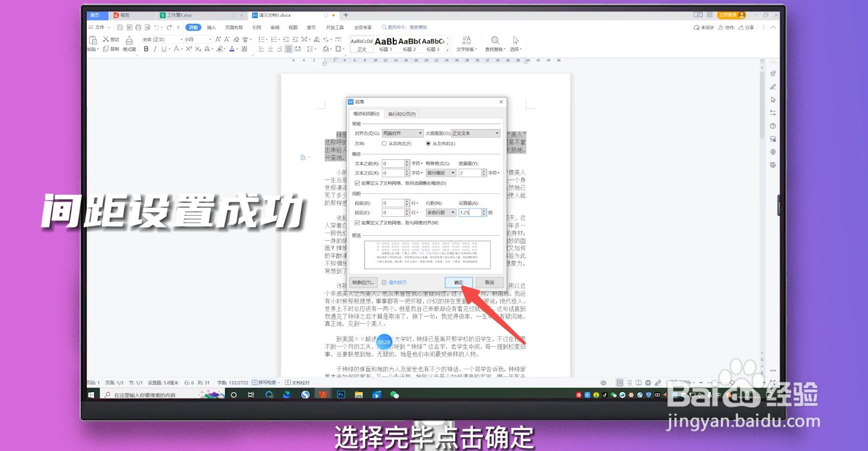This screenshot has width=868, height=451.
Task: Click the text highlight color button
Action: [x=220, y=49]
